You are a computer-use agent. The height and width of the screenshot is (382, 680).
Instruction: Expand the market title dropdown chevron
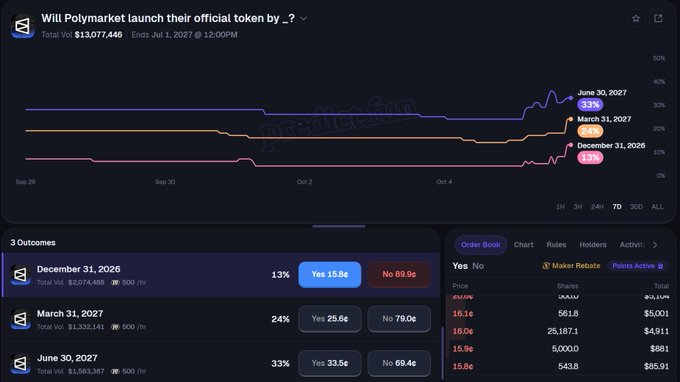(x=304, y=19)
